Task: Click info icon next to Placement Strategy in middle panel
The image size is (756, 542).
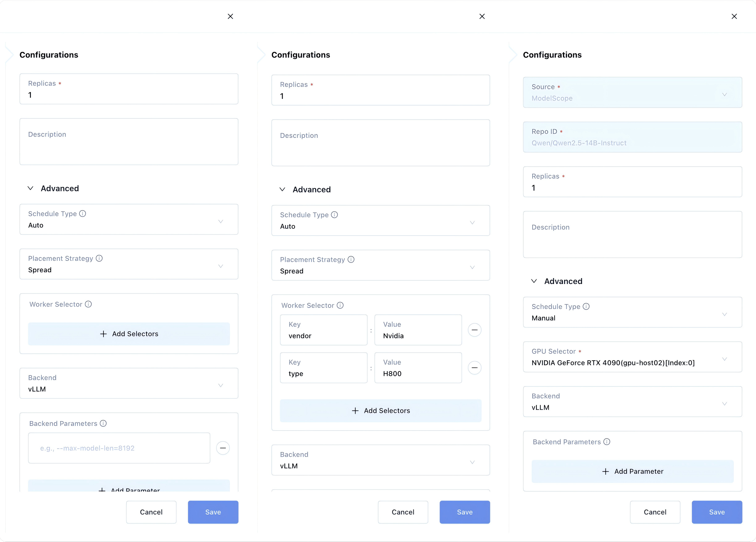Action: (x=351, y=259)
